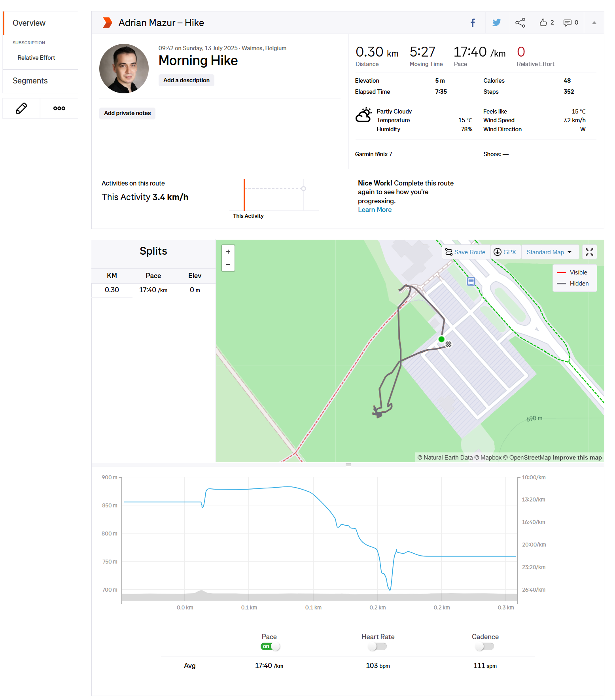
Task: Open the Standard Map dropdown
Action: point(549,252)
